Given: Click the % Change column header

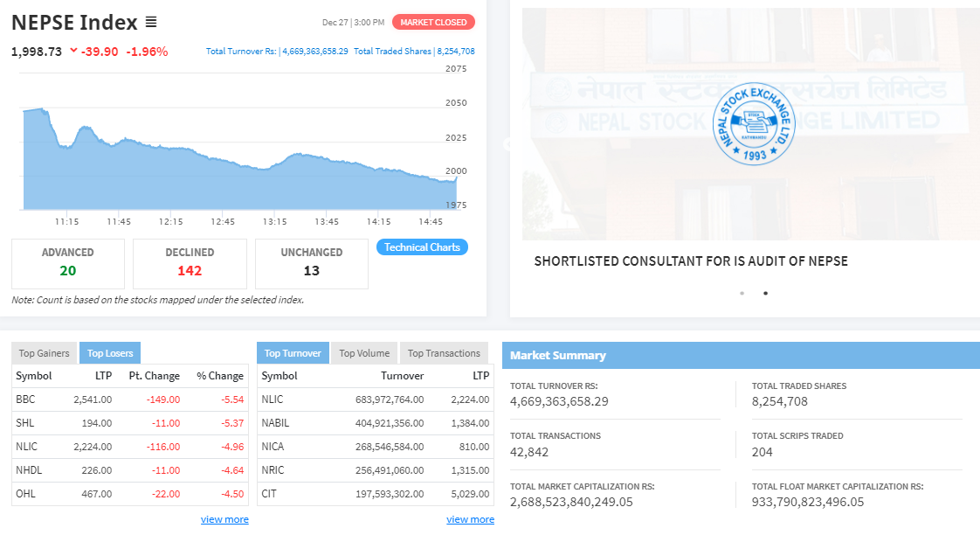Looking at the screenshot, I should [220, 376].
